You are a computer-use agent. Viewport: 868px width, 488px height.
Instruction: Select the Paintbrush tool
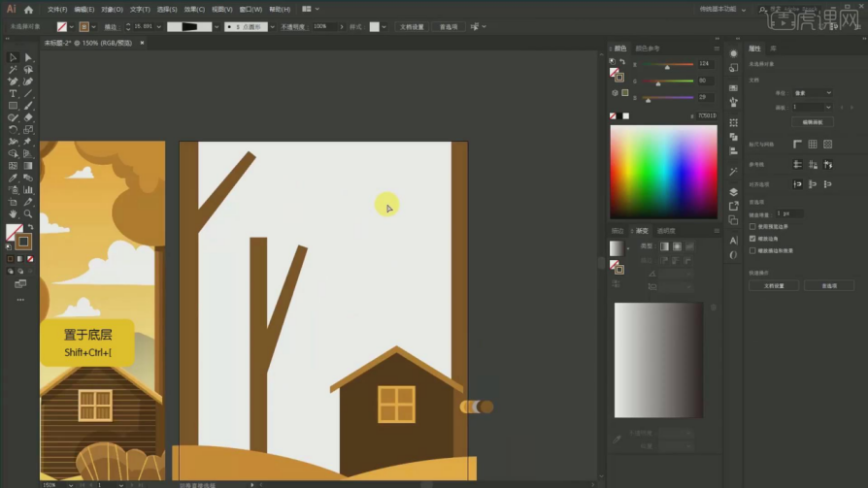point(28,105)
